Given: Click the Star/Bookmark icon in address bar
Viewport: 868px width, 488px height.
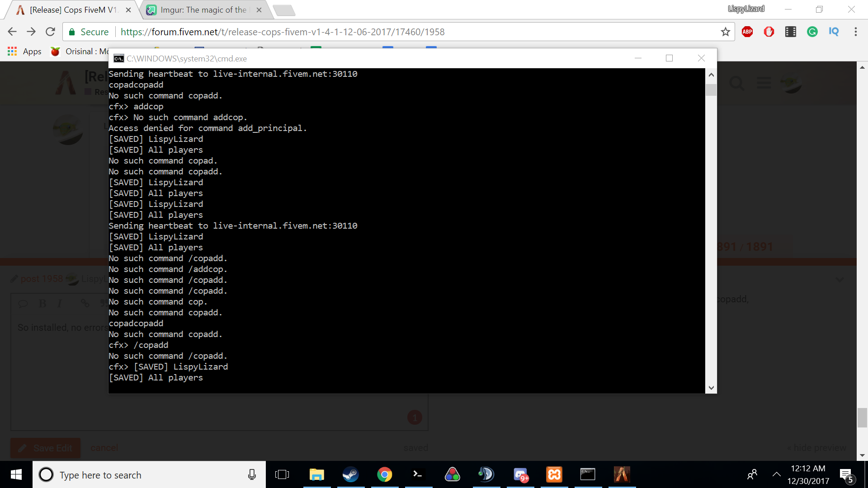Looking at the screenshot, I should tap(726, 32).
